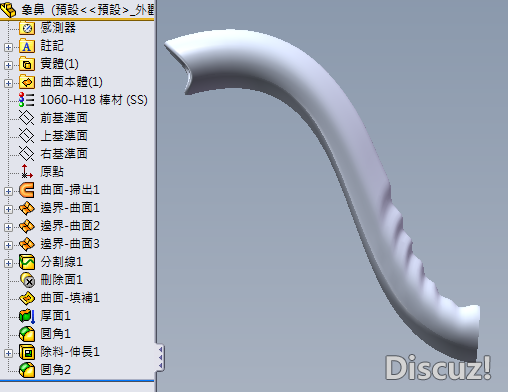The image size is (508, 392).
Task: Select the 註記 tree row text
Action: coord(52,46)
